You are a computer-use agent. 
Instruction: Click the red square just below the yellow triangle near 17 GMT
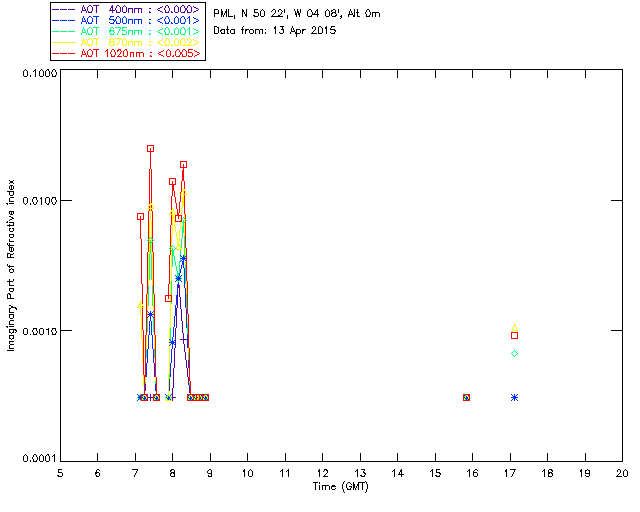pos(515,336)
